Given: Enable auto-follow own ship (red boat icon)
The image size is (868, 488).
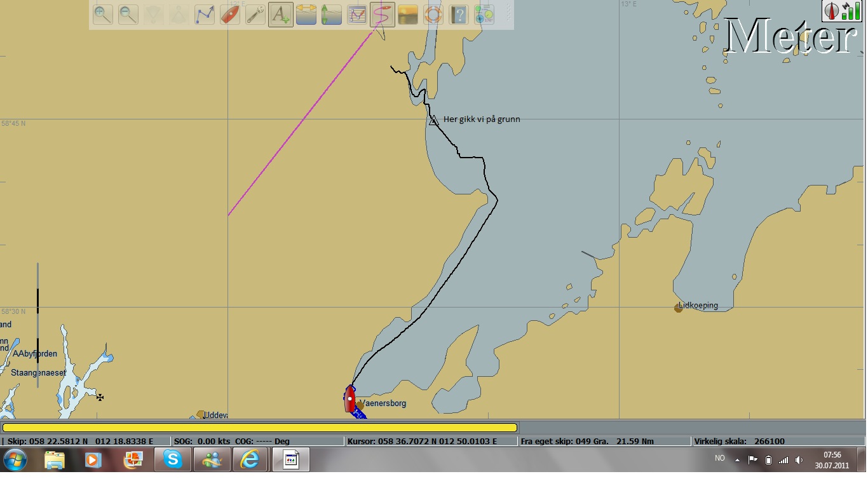Looking at the screenshot, I should (230, 15).
